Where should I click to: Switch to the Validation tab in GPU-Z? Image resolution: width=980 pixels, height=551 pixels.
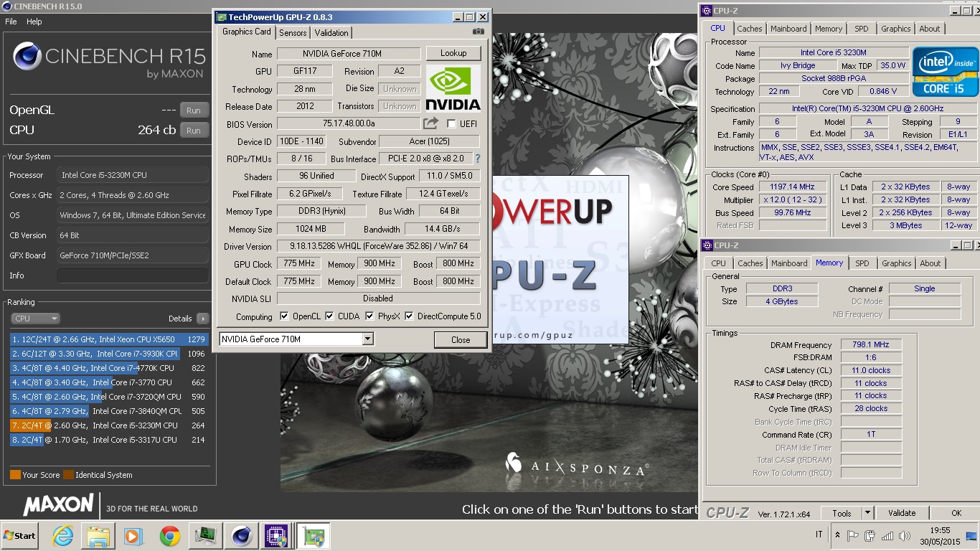click(331, 33)
